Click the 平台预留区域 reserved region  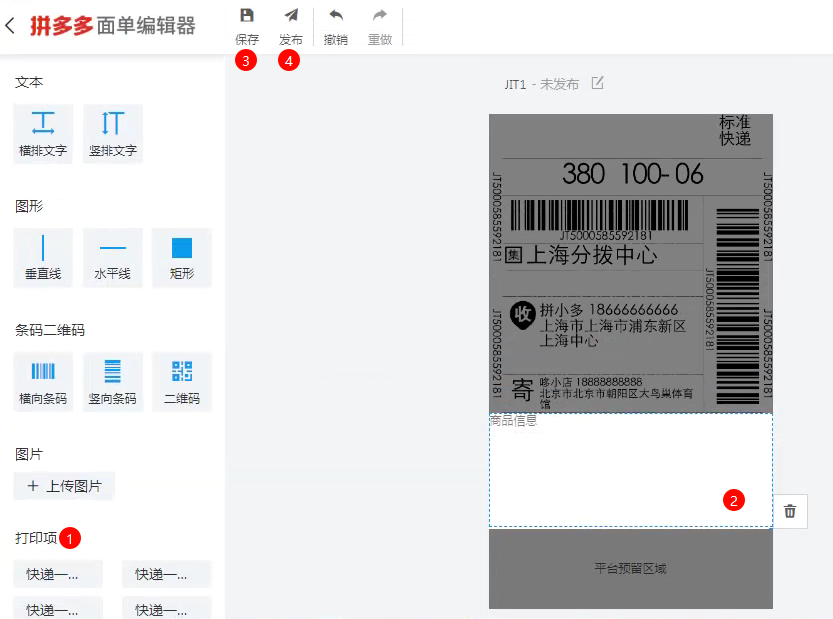(631, 569)
